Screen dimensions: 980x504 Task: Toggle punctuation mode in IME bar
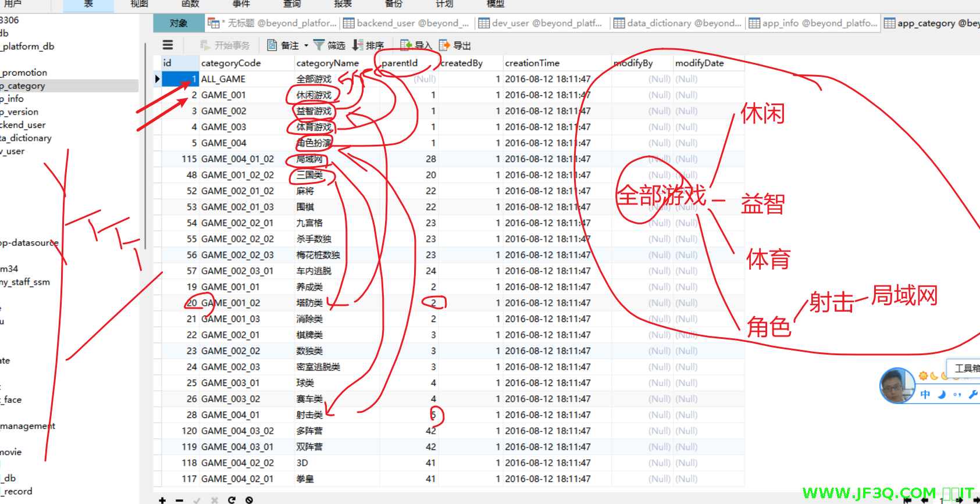pyautogui.click(x=957, y=395)
